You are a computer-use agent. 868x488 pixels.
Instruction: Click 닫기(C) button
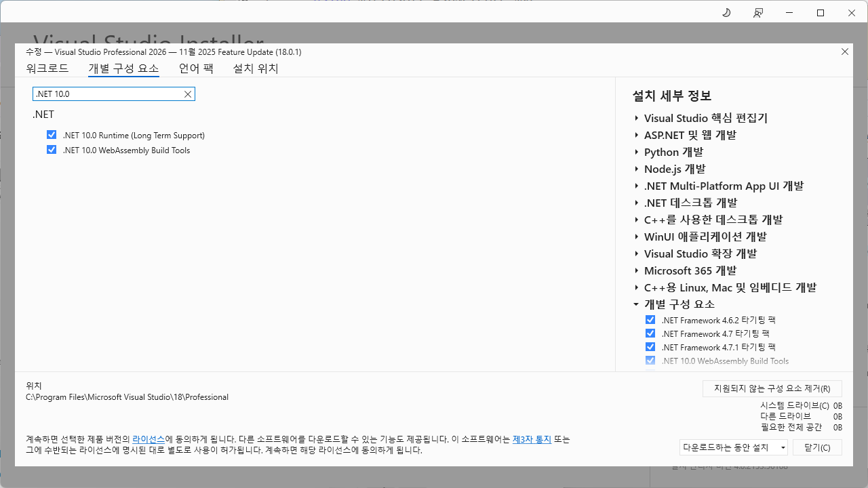817,447
